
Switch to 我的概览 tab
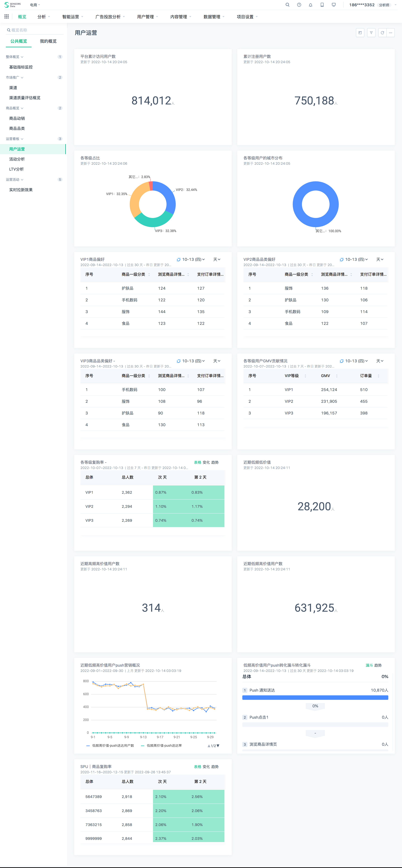pyautogui.click(x=48, y=41)
